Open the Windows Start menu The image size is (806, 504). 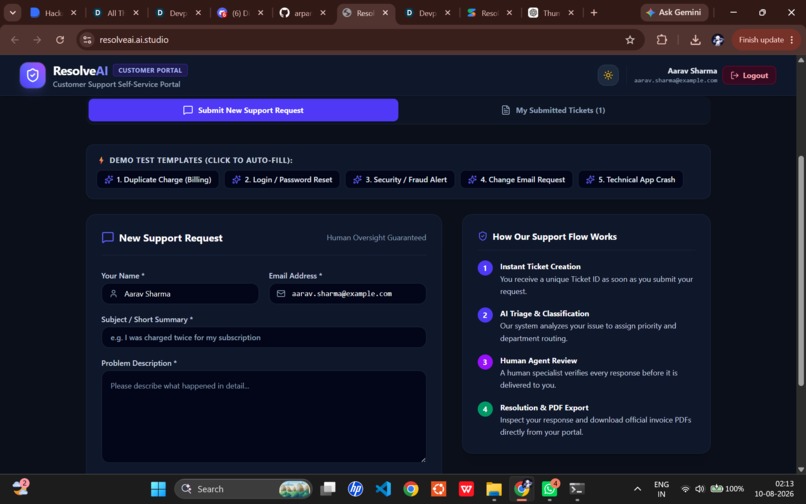pos(158,489)
